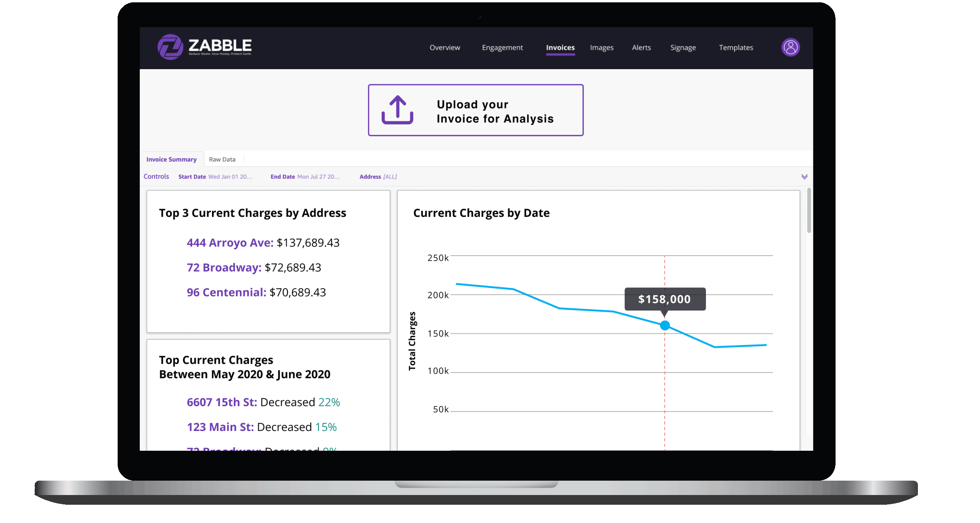Toggle the Controls panel on
Viewport: 980px width, 523px height.
point(156,176)
